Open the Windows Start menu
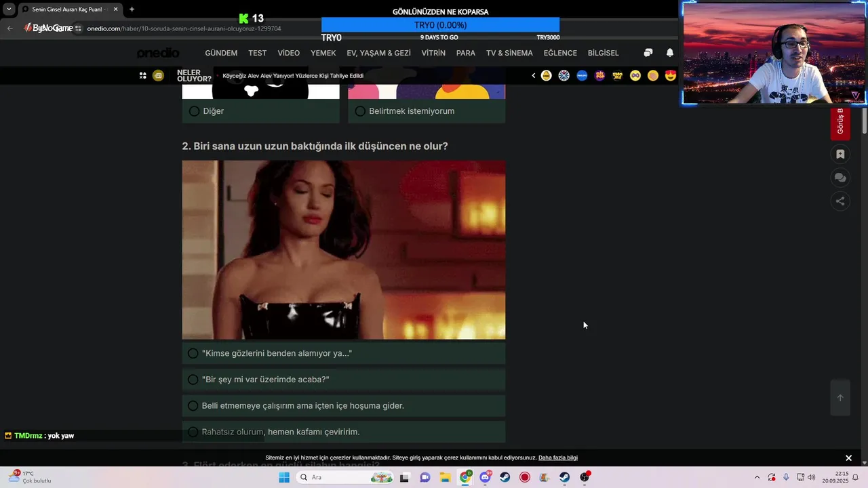The height and width of the screenshot is (488, 868). tap(284, 477)
